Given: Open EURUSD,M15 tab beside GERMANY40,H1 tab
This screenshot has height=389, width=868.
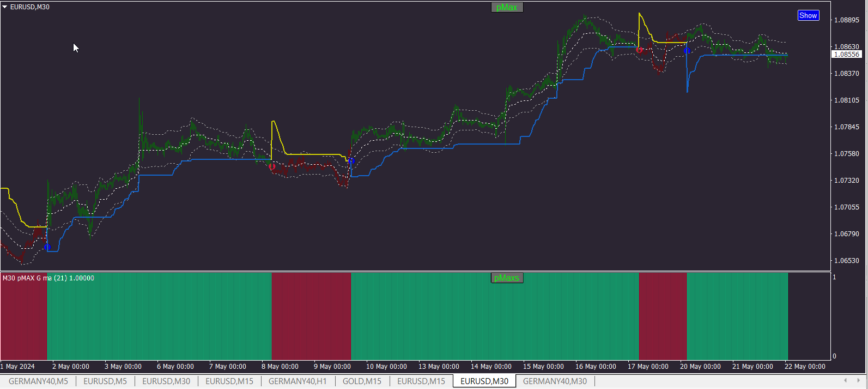Looking at the screenshot, I should pyautogui.click(x=229, y=381).
